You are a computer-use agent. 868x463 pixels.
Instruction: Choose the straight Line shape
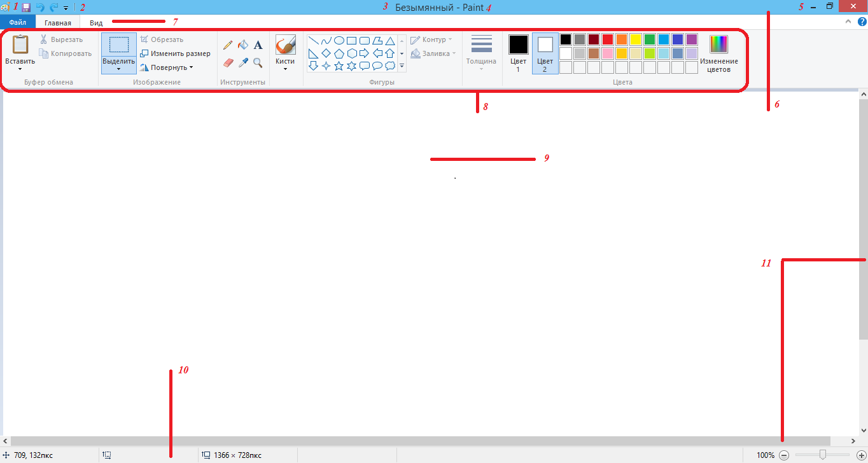pos(313,41)
